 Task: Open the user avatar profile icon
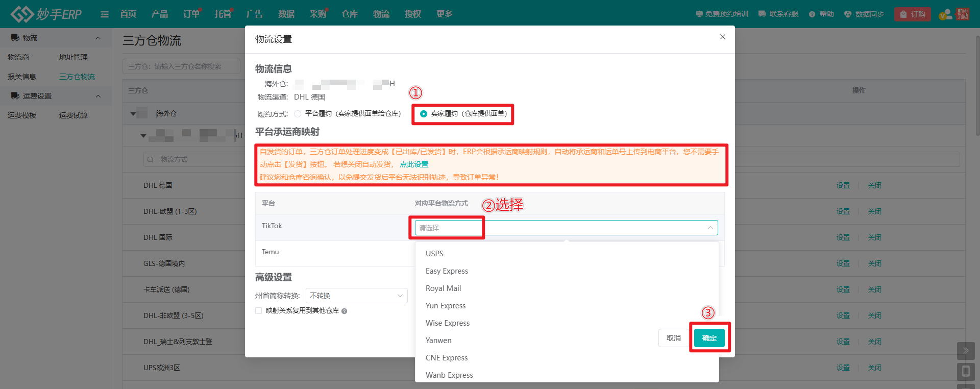click(x=946, y=14)
